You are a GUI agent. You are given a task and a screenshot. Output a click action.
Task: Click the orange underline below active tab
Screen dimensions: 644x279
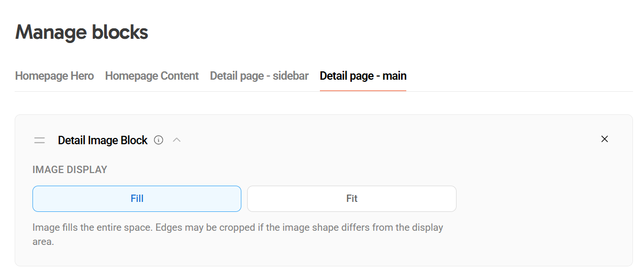tap(363, 91)
